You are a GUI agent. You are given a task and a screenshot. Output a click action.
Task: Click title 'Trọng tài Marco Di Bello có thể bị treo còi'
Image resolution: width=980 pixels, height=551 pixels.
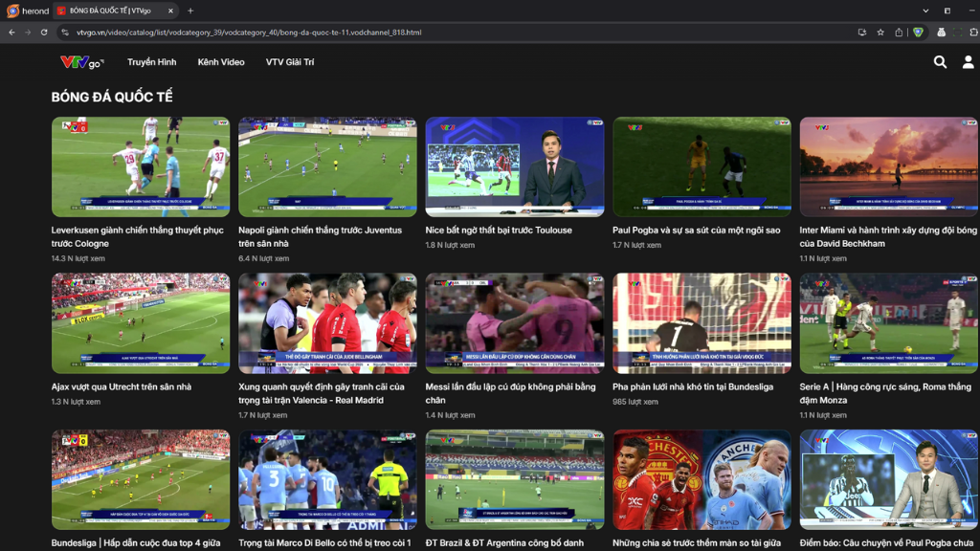click(x=324, y=543)
